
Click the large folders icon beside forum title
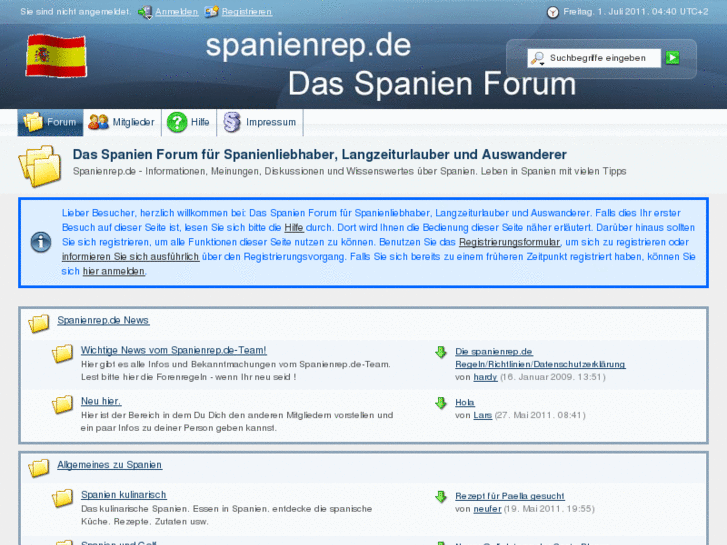(x=40, y=166)
